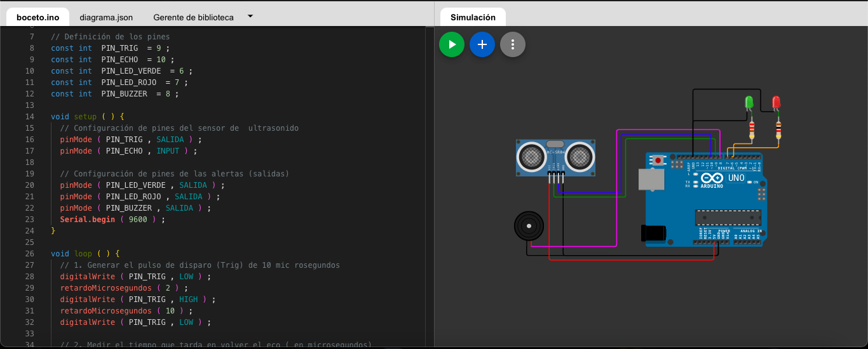Select the buzzer component
This screenshot has height=349, width=868.
[x=529, y=226]
